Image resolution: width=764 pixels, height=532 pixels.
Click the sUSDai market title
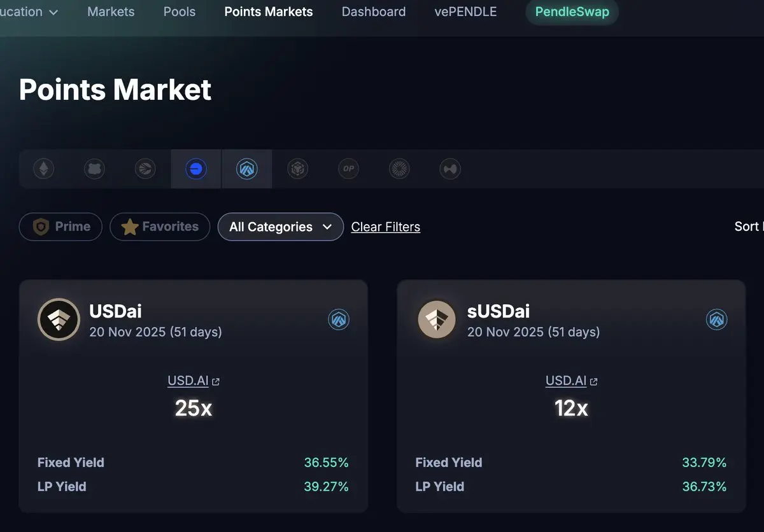[499, 311]
